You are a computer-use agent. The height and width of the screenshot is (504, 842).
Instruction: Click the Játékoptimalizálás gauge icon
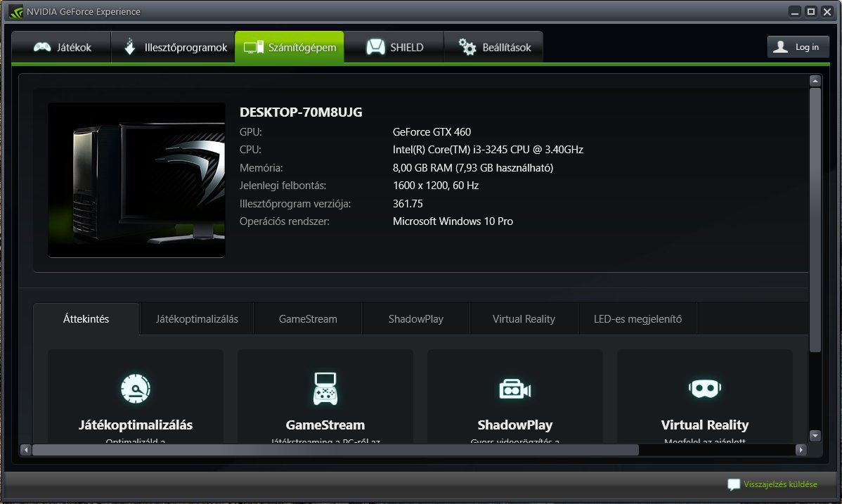(x=136, y=388)
